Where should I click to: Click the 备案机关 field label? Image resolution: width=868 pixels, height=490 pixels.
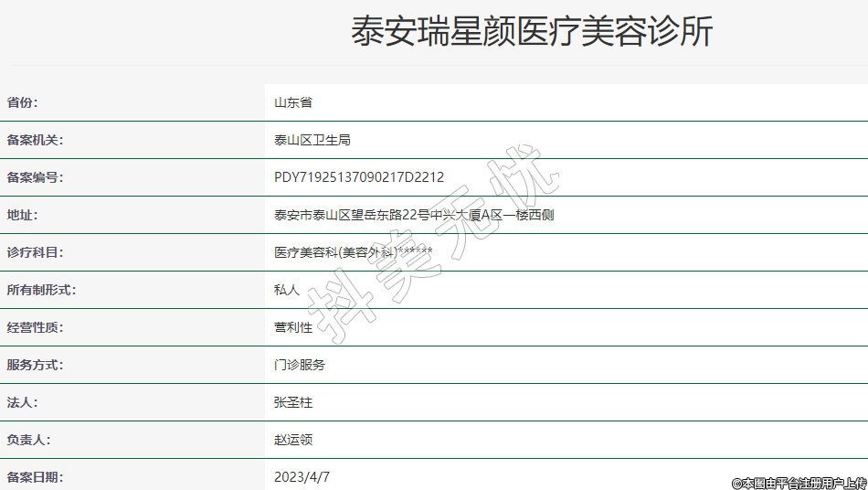(35, 140)
